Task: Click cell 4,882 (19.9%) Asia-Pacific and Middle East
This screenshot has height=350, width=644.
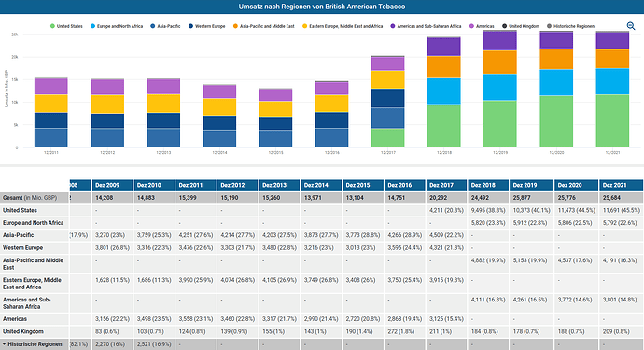Action: click(488, 260)
